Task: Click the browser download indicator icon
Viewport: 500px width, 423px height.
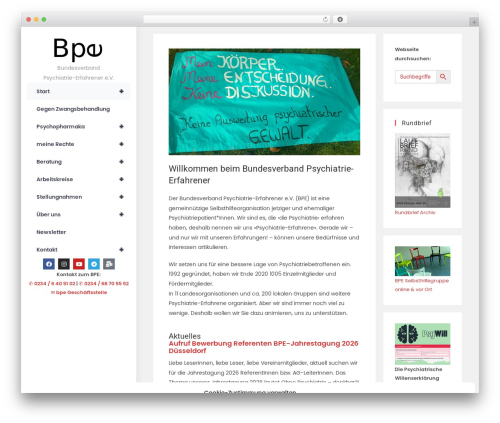Action: click(340, 19)
